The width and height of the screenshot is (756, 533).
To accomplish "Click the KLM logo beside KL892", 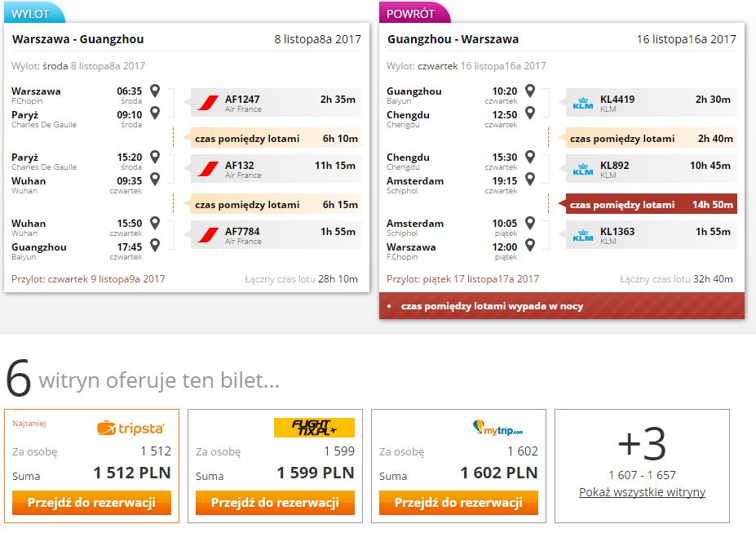I will [x=582, y=169].
